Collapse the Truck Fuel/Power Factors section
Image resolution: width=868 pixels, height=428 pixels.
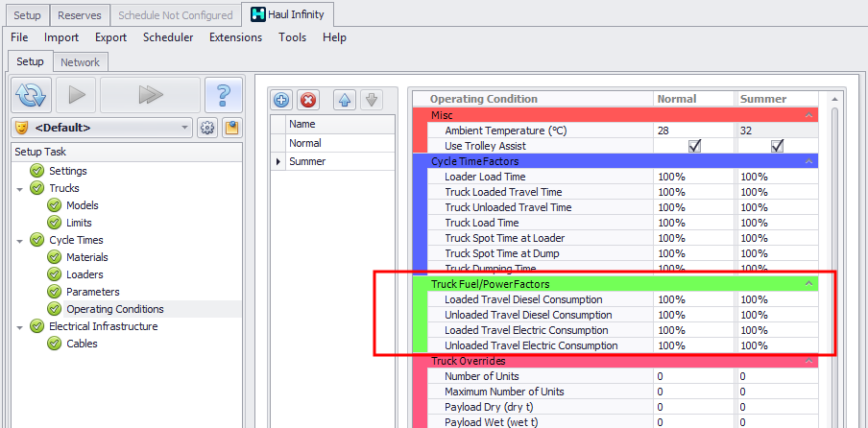click(x=808, y=284)
